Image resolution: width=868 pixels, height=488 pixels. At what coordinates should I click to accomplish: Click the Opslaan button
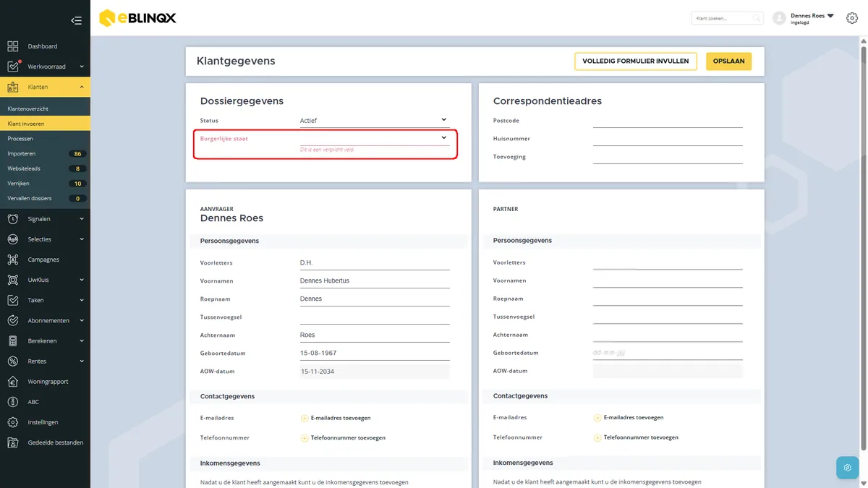coord(729,61)
